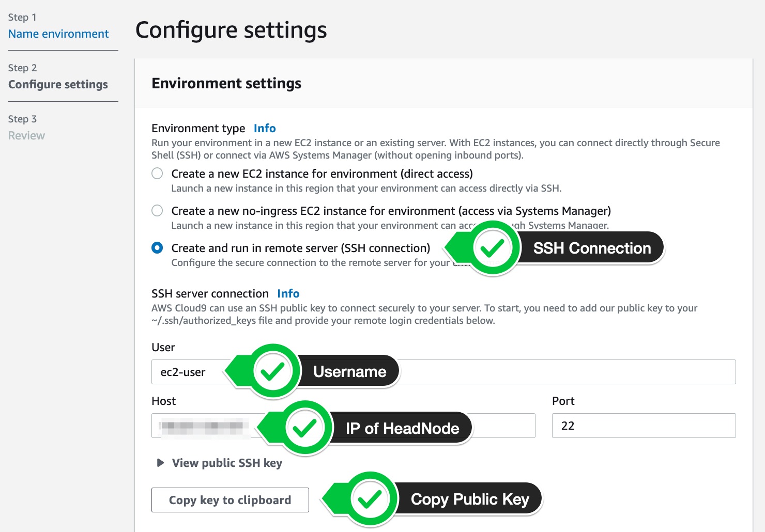Open Step 3 Review
Viewport: 765px width, 532px height.
[26, 135]
